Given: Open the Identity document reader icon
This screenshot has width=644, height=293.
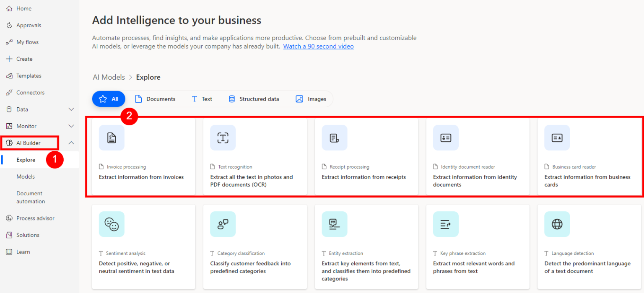Looking at the screenshot, I should 446,138.
